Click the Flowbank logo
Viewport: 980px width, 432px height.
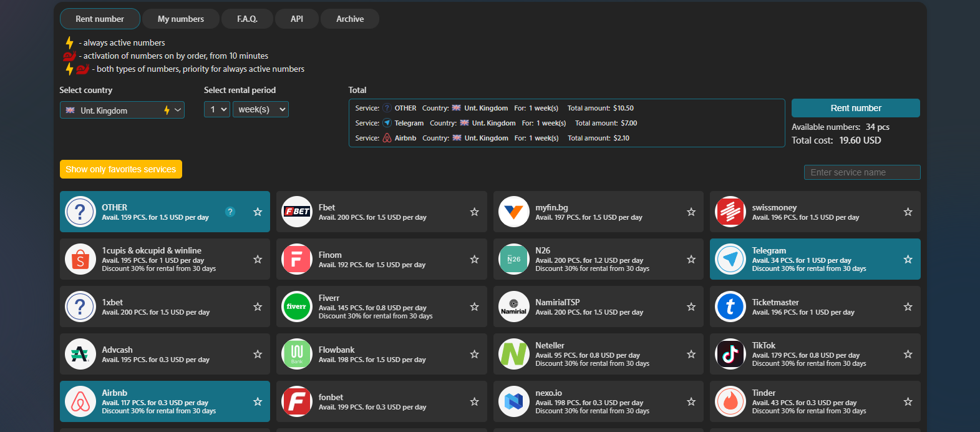297,354
